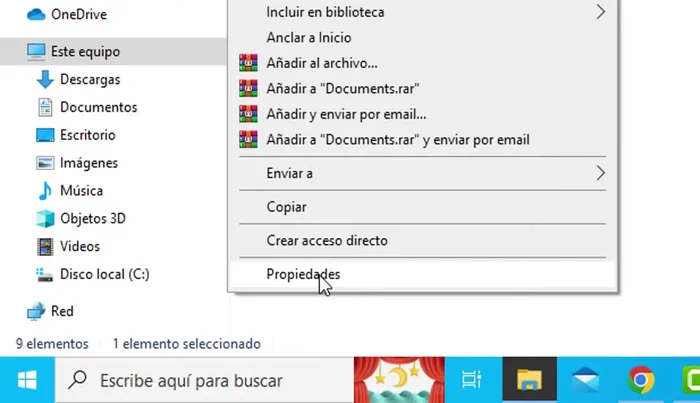The image size is (700, 403).
Task: Choose Añadir a "Documents.rar" y enviar por email
Action: click(422, 140)
